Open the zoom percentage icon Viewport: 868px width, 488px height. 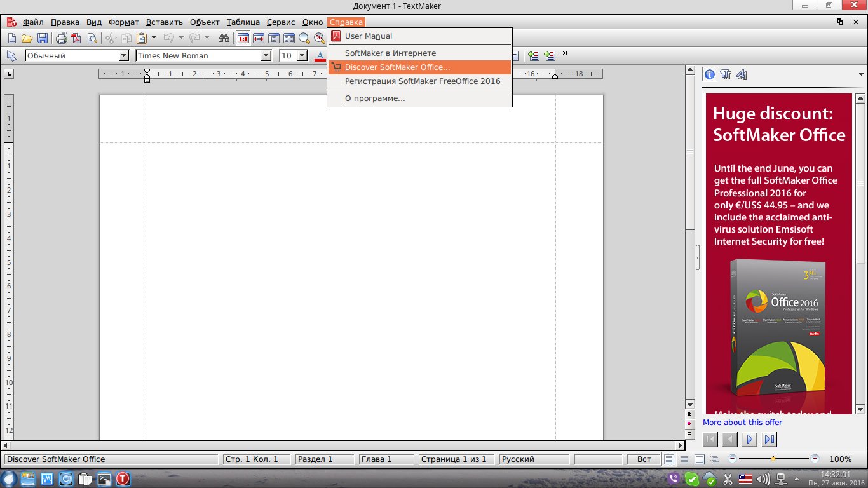[319, 38]
